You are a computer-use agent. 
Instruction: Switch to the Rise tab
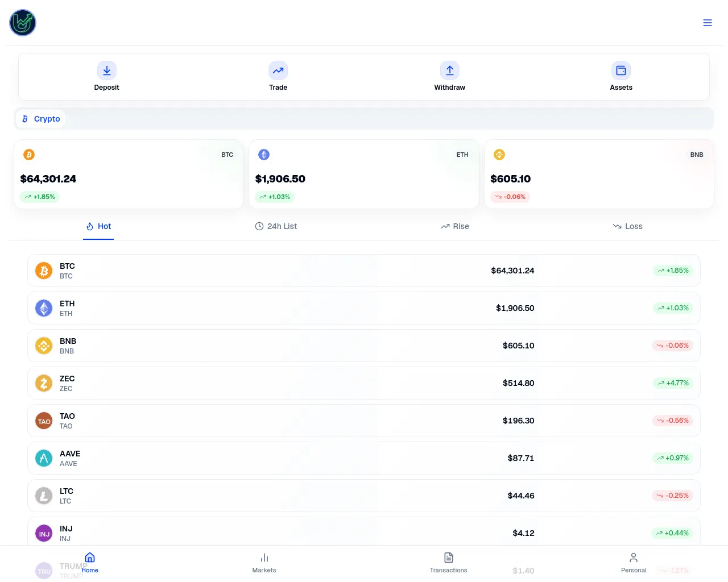coord(454,226)
